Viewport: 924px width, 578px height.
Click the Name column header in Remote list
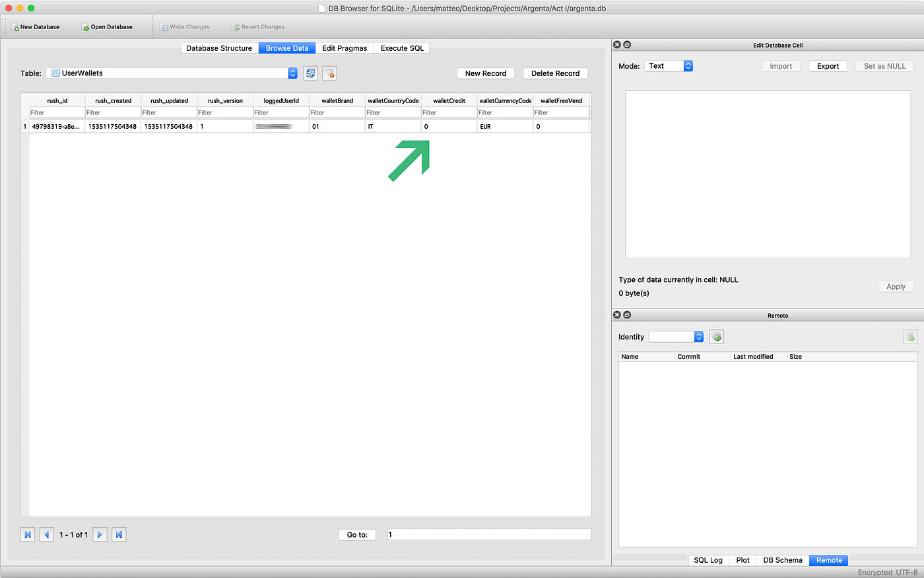(x=647, y=357)
